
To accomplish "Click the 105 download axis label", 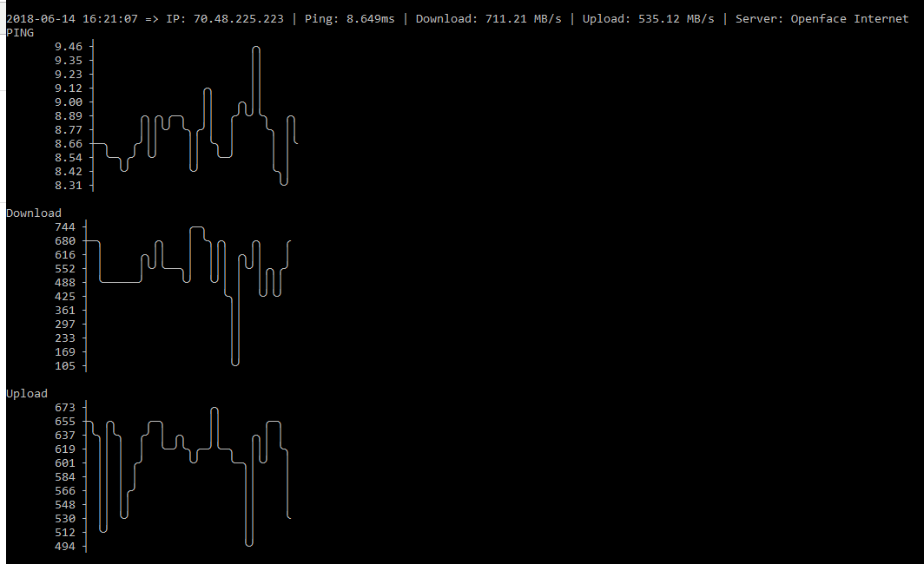I will [65, 365].
